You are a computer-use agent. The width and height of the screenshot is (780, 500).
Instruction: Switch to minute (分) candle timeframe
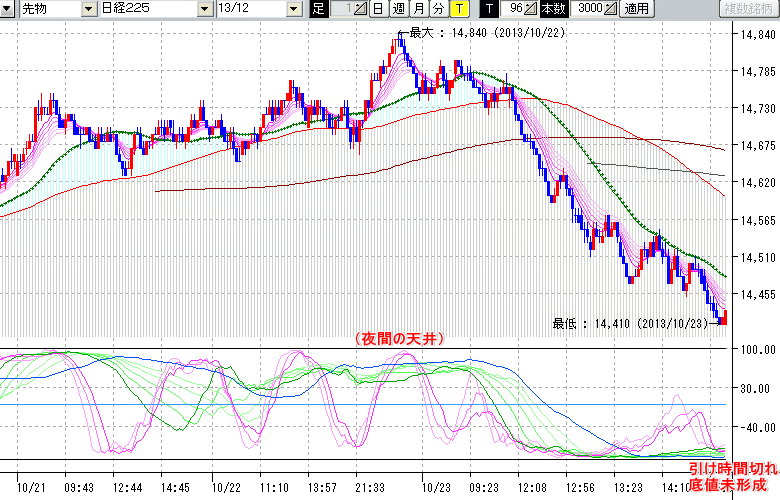click(438, 9)
